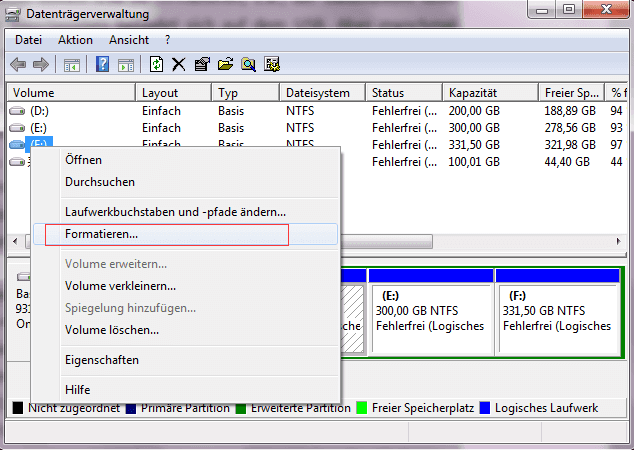The image size is (634, 450).
Task: Click the Datenträgerverwaltung title bar icon
Action: click(13, 15)
